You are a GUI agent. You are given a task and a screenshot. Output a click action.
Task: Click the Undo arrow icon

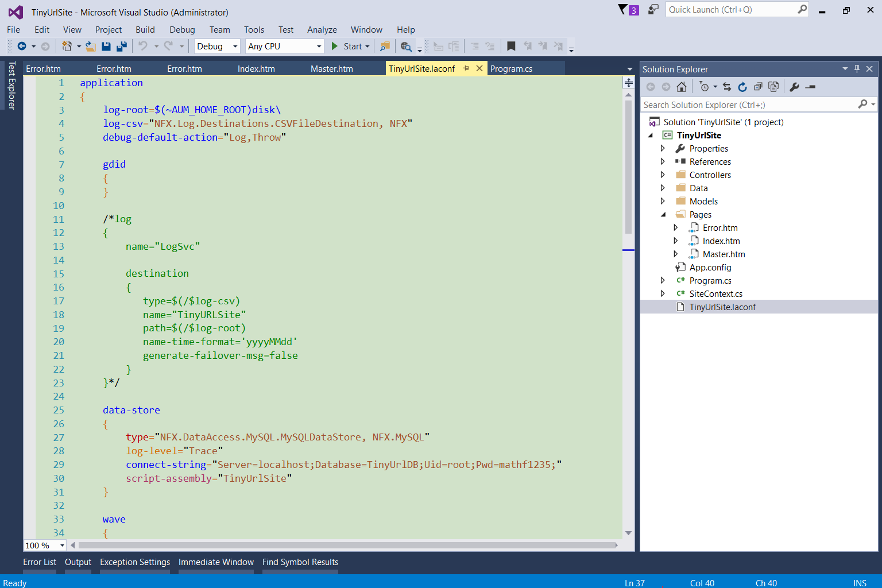tap(143, 46)
